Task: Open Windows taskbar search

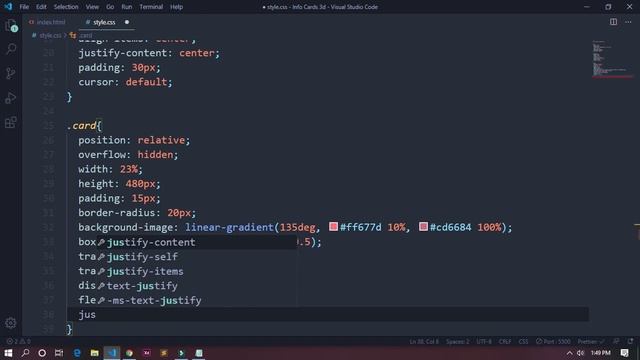Action: (x=25, y=353)
